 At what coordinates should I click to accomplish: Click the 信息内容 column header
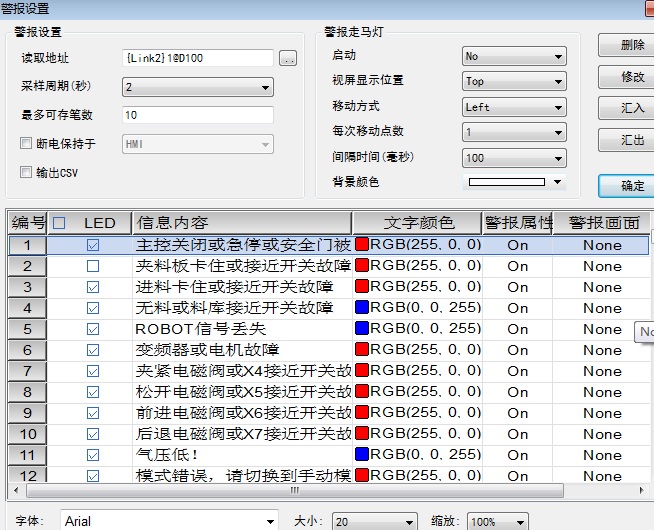pyautogui.click(x=240, y=223)
